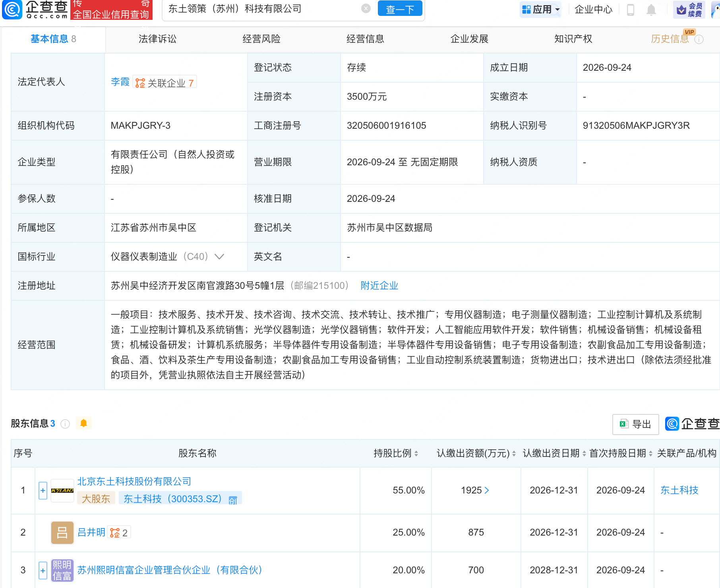This screenshot has width=720, height=588.
Task: Sort by 认缴出资日期 column
Action: click(584, 453)
